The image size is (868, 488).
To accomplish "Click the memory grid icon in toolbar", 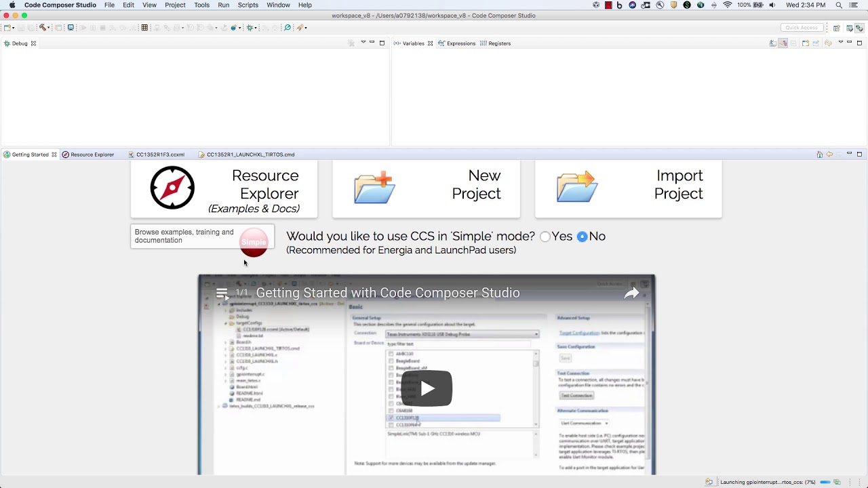I will [144, 28].
